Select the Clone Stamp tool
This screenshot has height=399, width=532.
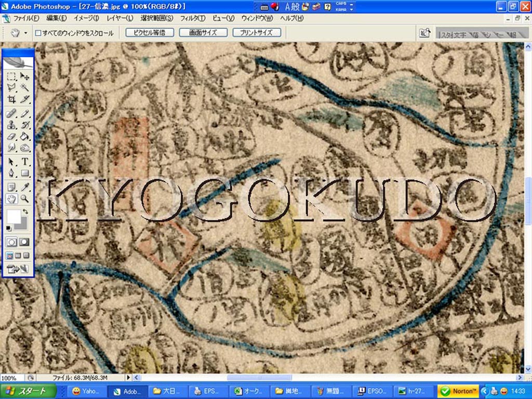click(11, 125)
